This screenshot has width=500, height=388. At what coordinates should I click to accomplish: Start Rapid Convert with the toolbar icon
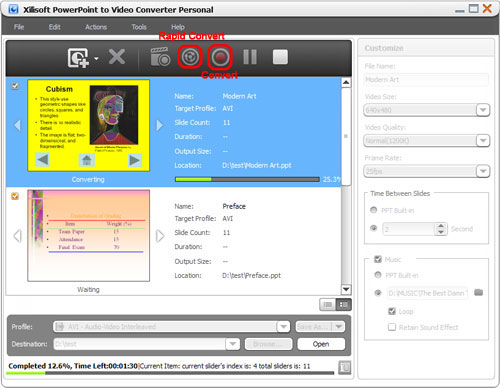point(190,57)
